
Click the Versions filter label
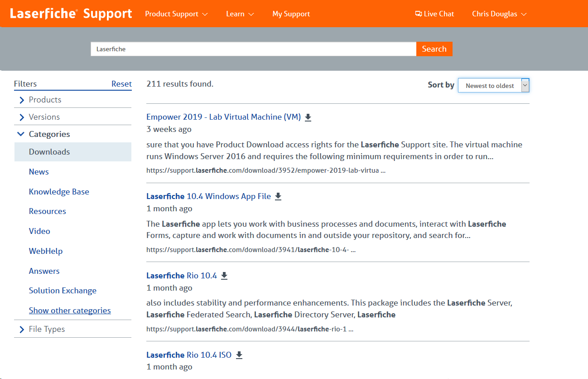pyautogui.click(x=44, y=117)
